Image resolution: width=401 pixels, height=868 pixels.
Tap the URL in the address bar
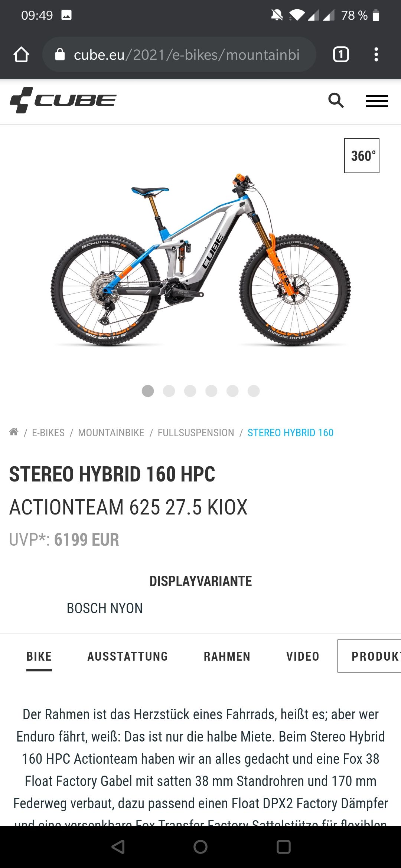pyautogui.click(x=187, y=55)
